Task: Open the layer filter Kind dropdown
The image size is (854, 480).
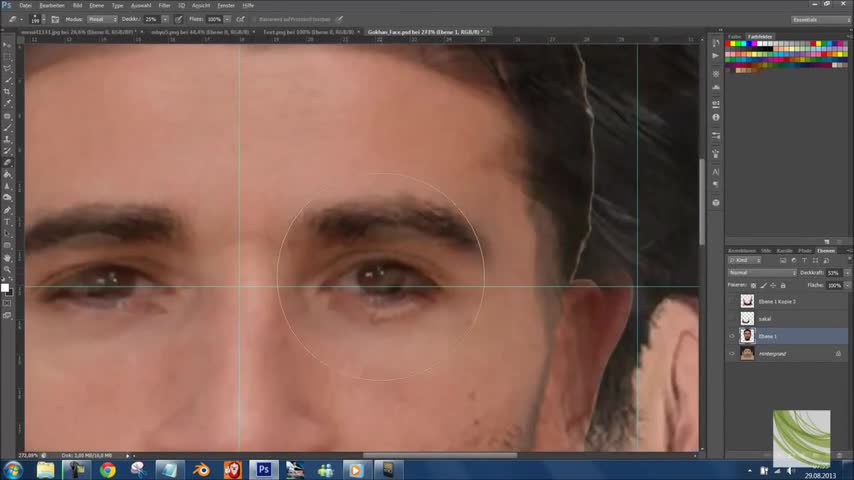Action: (745, 260)
